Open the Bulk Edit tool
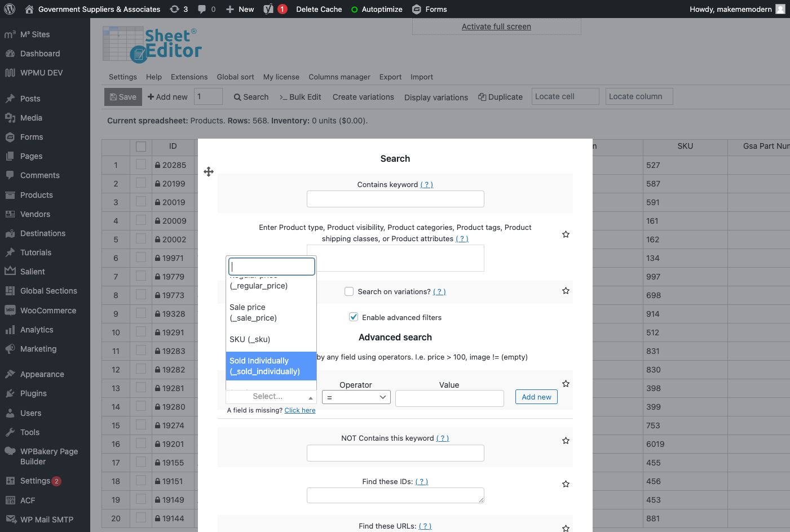Image resolution: width=790 pixels, height=532 pixels. point(301,97)
